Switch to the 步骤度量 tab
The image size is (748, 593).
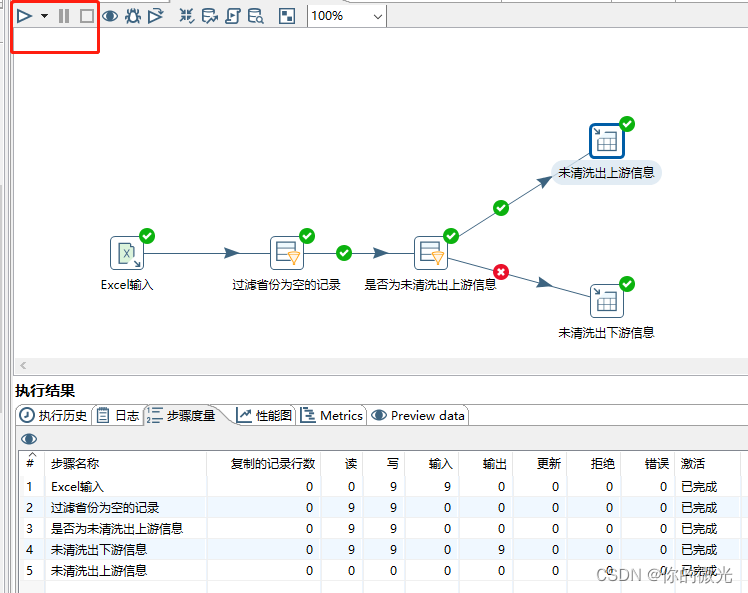pos(181,416)
